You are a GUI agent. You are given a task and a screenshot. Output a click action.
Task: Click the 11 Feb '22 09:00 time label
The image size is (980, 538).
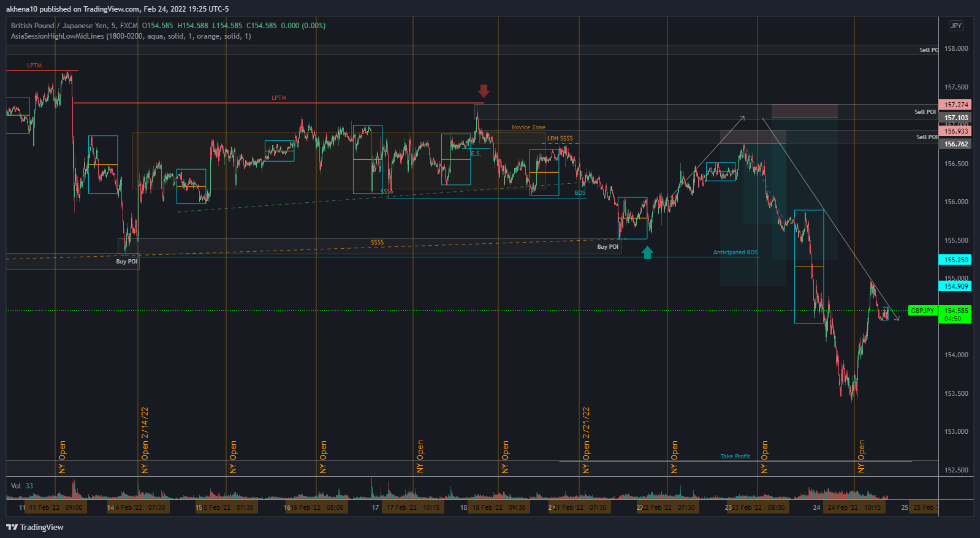point(56,507)
